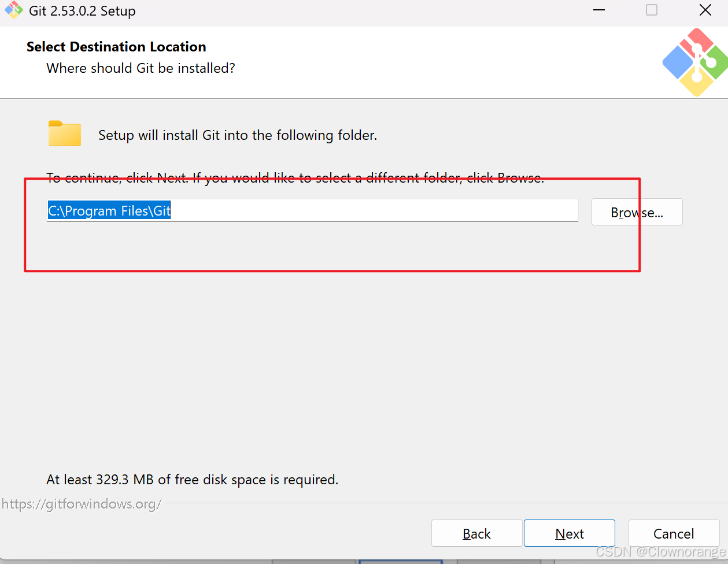Click 'Where should Git be installed?' text
Screen dimensions: 728x564
point(141,68)
